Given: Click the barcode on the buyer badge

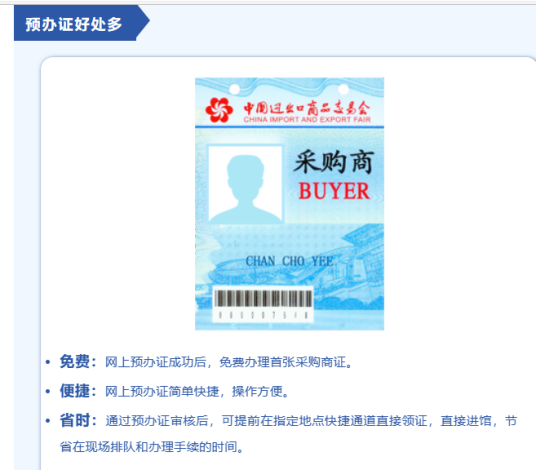Looking at the screenshot, I should 263,298.
